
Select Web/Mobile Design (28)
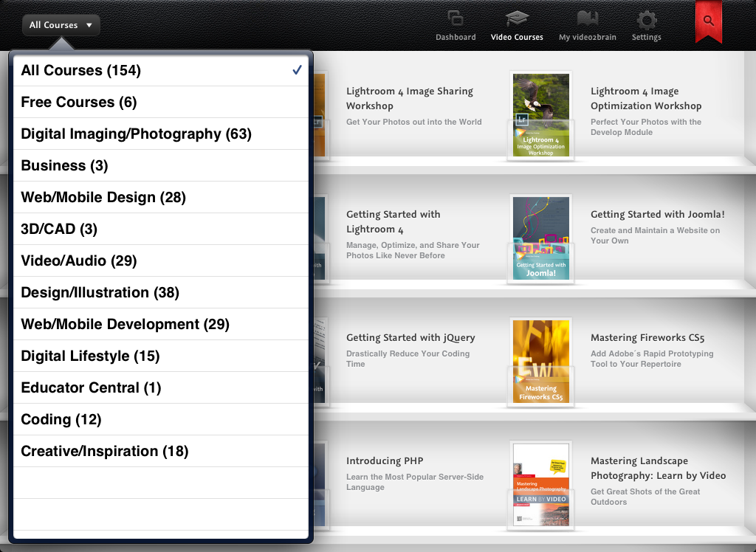(x=161, y=198)
